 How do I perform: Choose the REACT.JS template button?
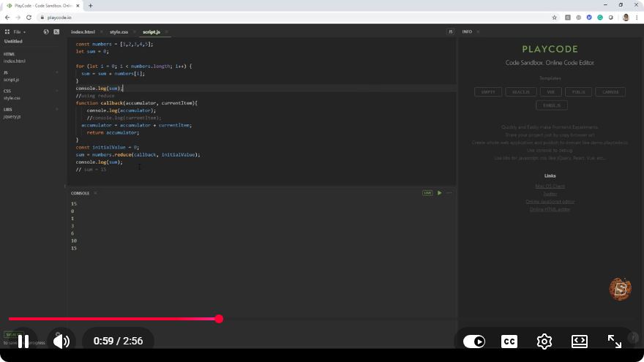pos(521,92)
